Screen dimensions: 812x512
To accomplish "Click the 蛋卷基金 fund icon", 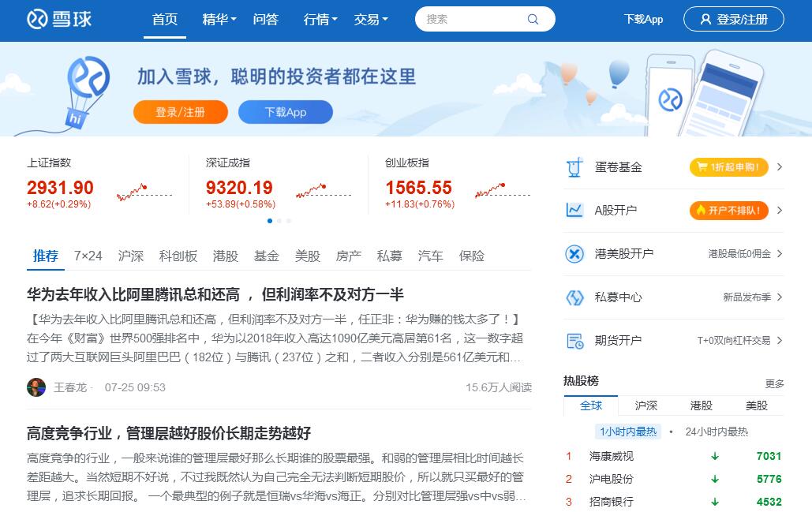I will point(574,167).
